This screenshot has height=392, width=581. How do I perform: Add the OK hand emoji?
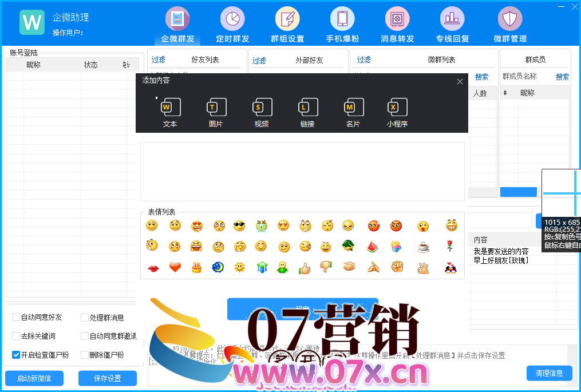(423, 268)
